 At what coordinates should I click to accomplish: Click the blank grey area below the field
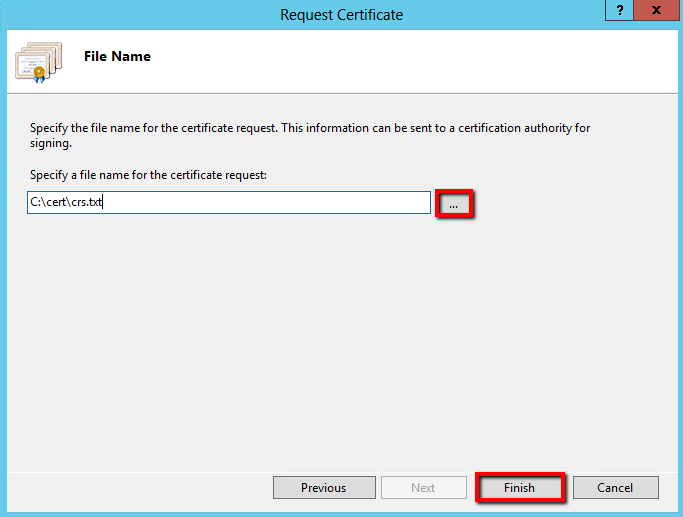(340, 340)
